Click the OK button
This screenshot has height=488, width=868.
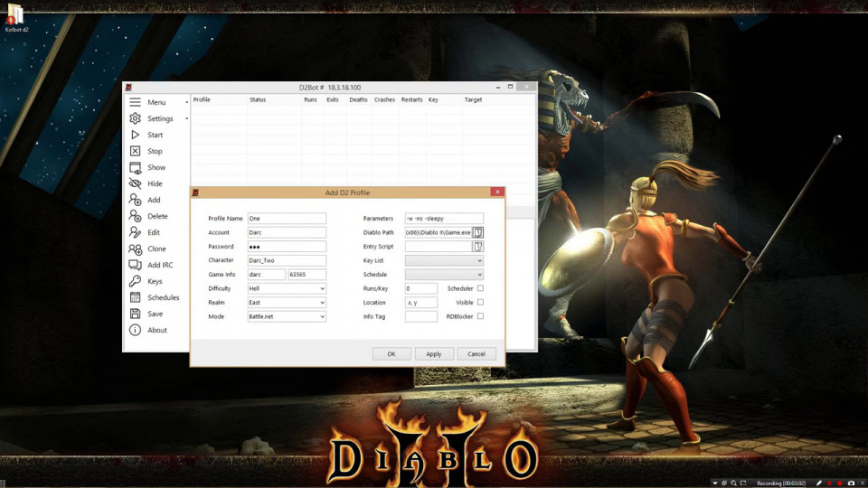(x=392, y=353)
